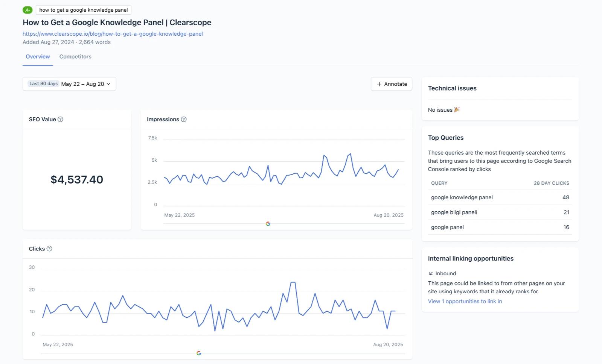Screen dimensions: 602x364
Task: Click the inbound arrow icon
Action: (431, 273)
